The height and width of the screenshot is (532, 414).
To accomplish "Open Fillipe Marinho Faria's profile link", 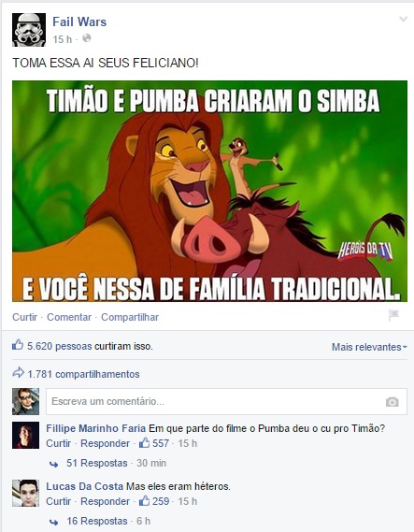I will click(96, 428).
